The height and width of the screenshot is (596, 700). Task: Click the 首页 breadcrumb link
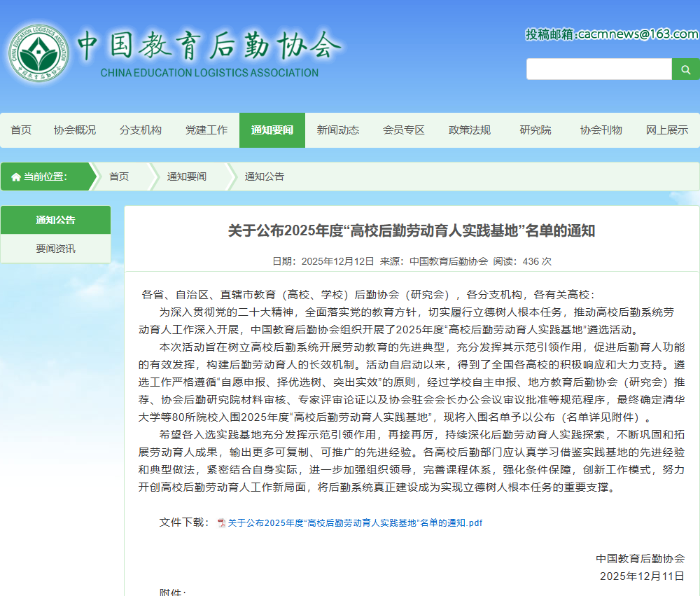[x=119, y=176]
